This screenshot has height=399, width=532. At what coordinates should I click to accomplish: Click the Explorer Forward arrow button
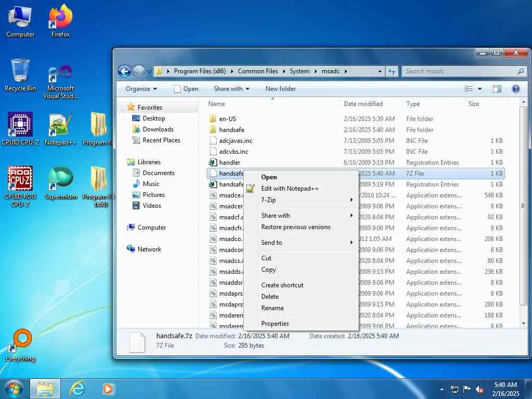pyautogui.click(x=139, y=71)
